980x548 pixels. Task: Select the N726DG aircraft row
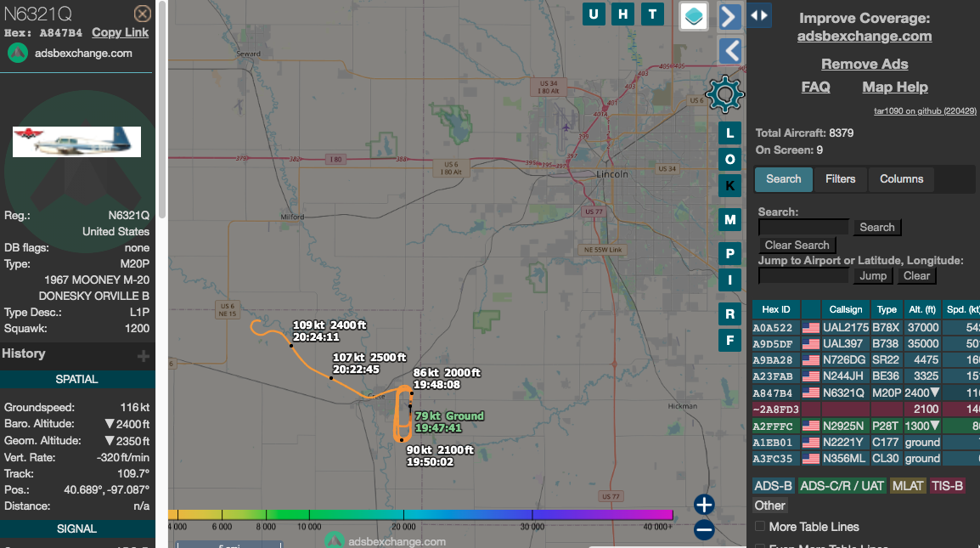pos(866,359)
